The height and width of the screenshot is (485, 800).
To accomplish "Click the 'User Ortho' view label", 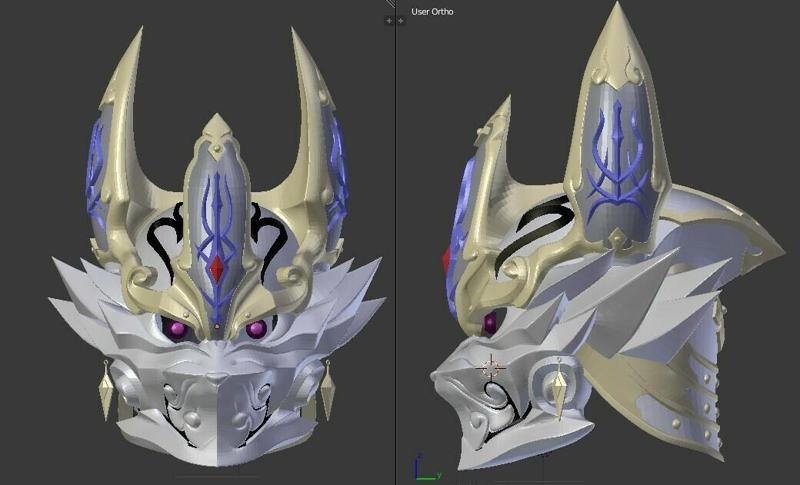I will [x=432, y=12].
